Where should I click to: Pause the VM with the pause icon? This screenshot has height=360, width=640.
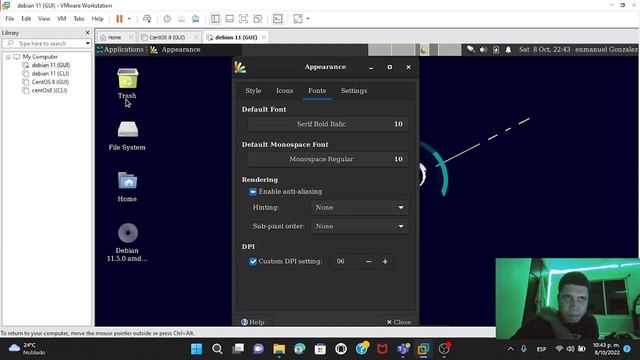[x=119, y=19]
